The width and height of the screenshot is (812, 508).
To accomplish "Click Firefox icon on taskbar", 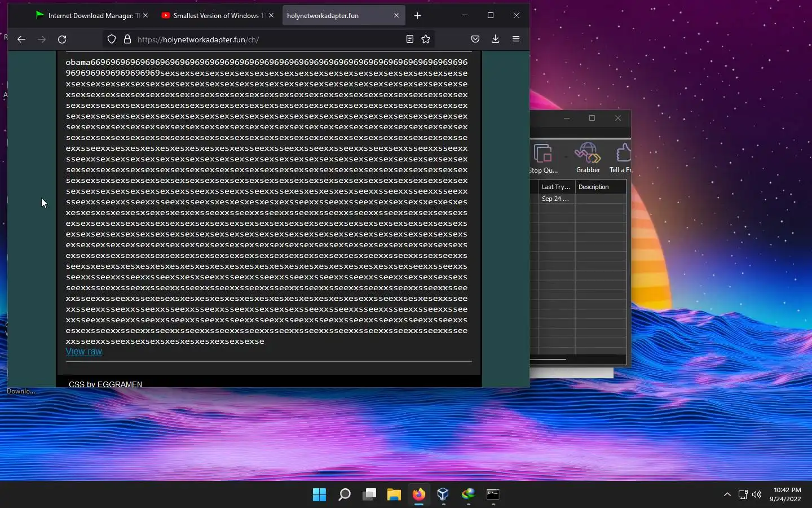I will [x=419, y=494].
